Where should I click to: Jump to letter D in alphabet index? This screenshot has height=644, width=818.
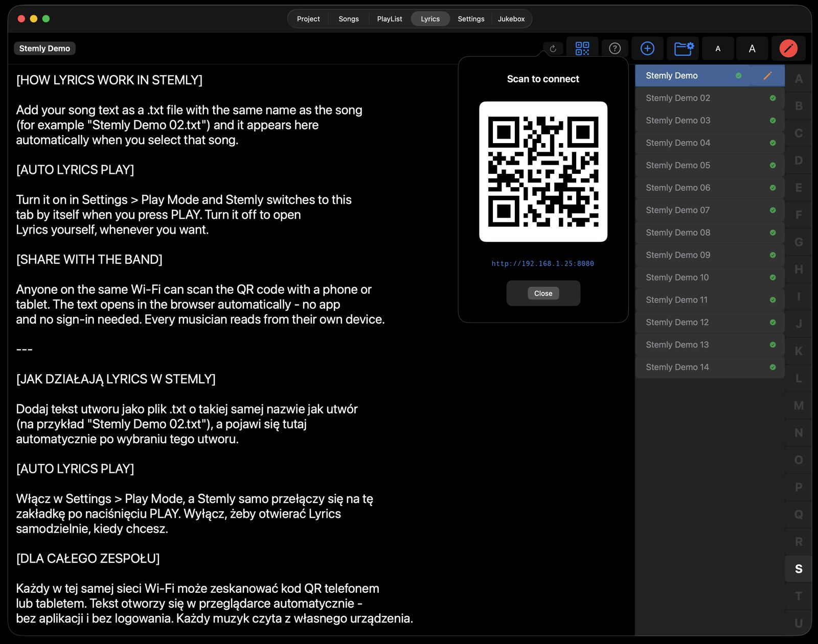tap(799, 160)
